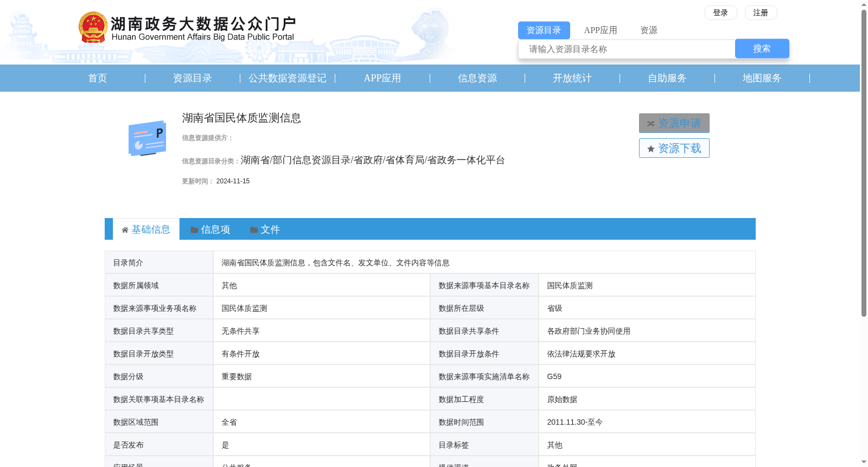Click the 2011.11.30-至今 value cell

click(x=647, y=422)
